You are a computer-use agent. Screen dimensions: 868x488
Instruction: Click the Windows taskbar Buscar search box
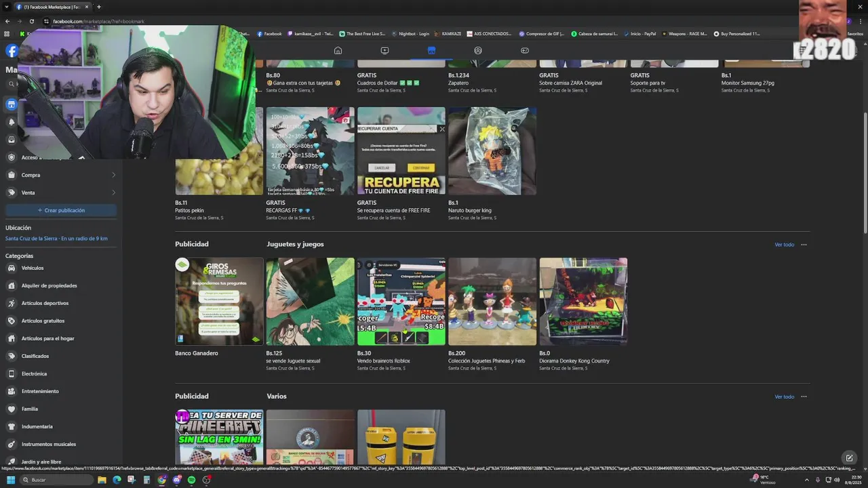[56, 480]
